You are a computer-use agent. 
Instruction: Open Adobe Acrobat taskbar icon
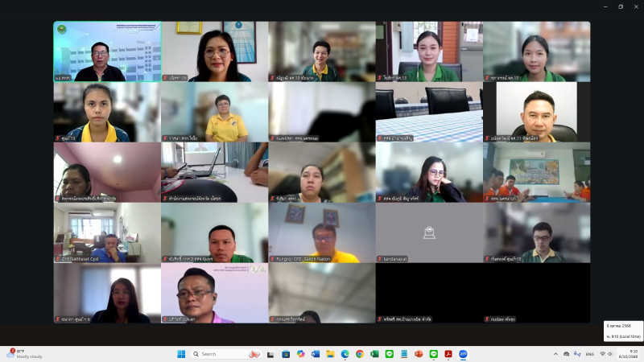click(x=448, y=354)
